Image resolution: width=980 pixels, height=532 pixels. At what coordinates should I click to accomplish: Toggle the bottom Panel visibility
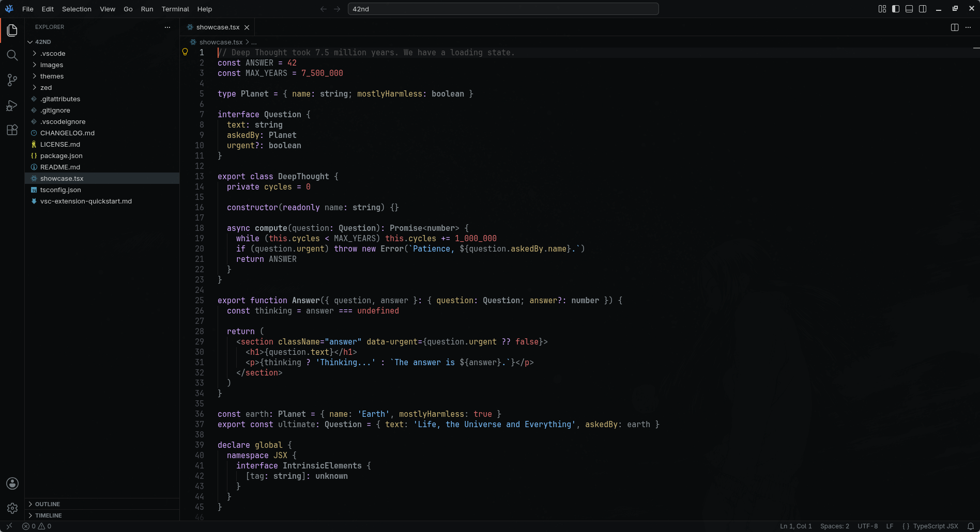[x=909, y=9]
